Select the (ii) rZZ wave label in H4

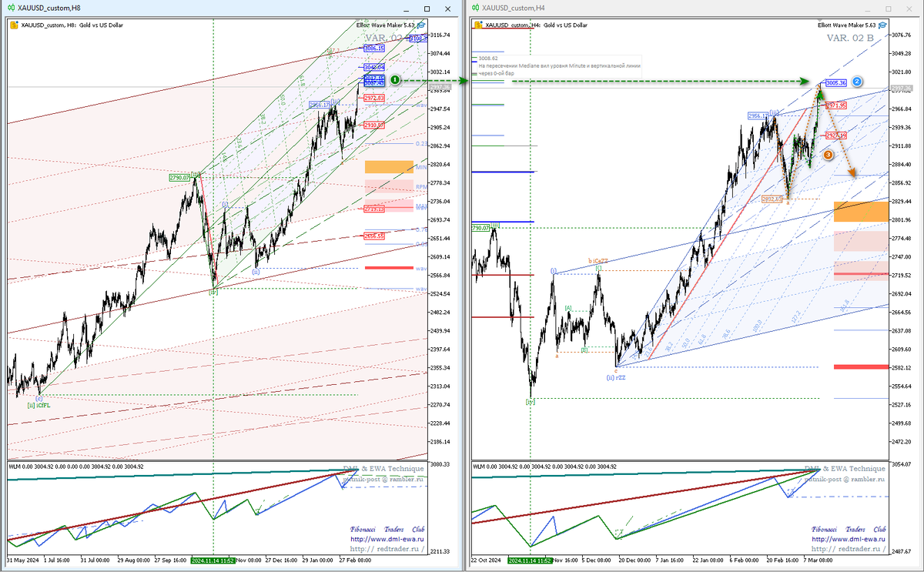(617, 377)
